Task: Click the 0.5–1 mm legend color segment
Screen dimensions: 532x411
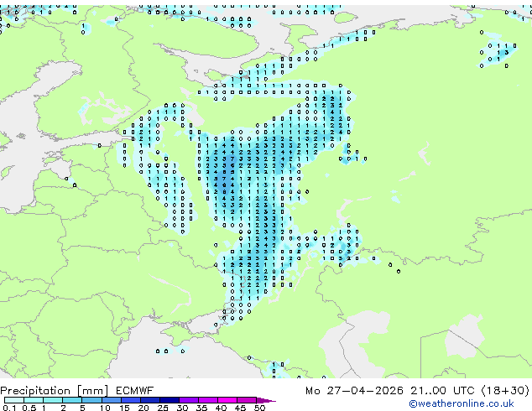Action: (34, 400)
